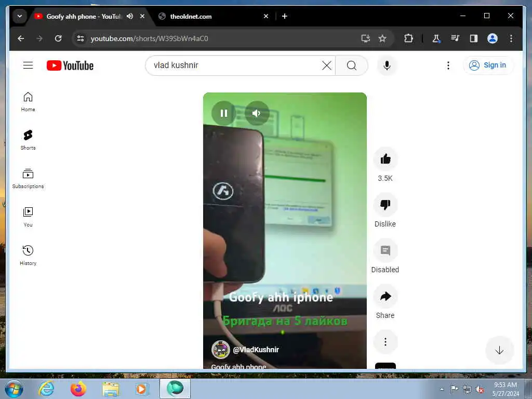Image resolution: width=532 pixels, height=399 pixels.
Task: Open Subscriptions in the sidebar
Action: [28, 179]
